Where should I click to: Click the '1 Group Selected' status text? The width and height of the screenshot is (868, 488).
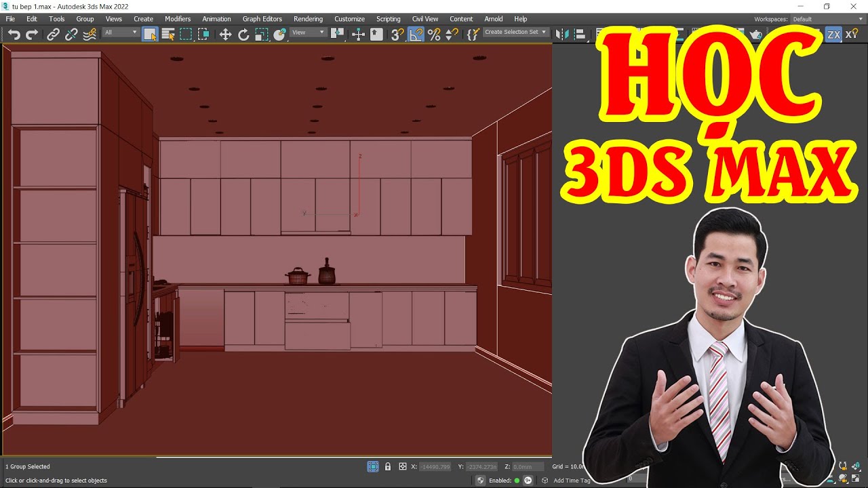(x=28, y=466)
